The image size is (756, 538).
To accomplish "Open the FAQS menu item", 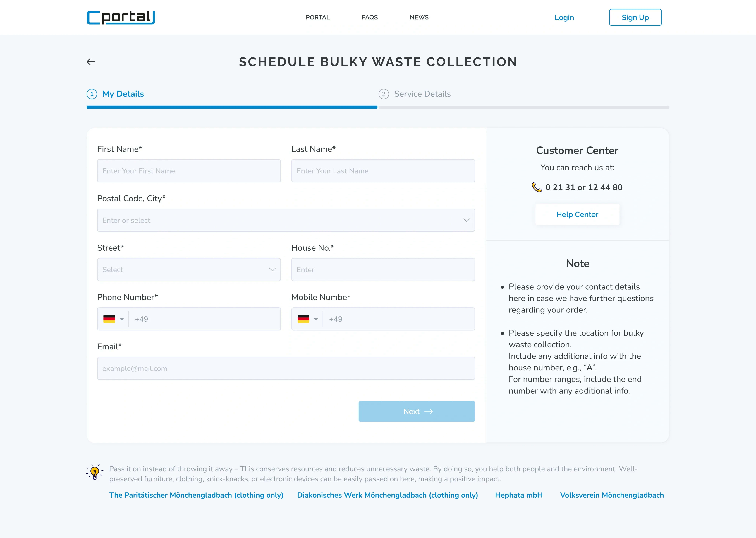I will point(369,17).
